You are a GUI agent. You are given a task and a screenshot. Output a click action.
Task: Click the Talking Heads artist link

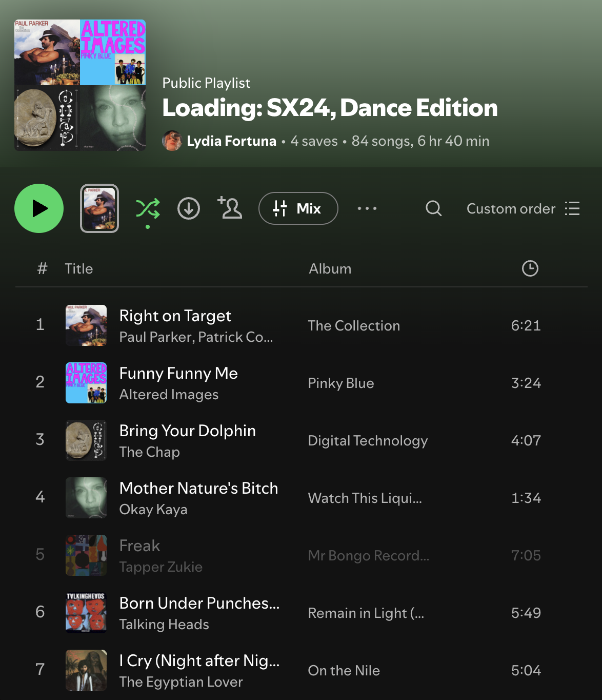164,625
